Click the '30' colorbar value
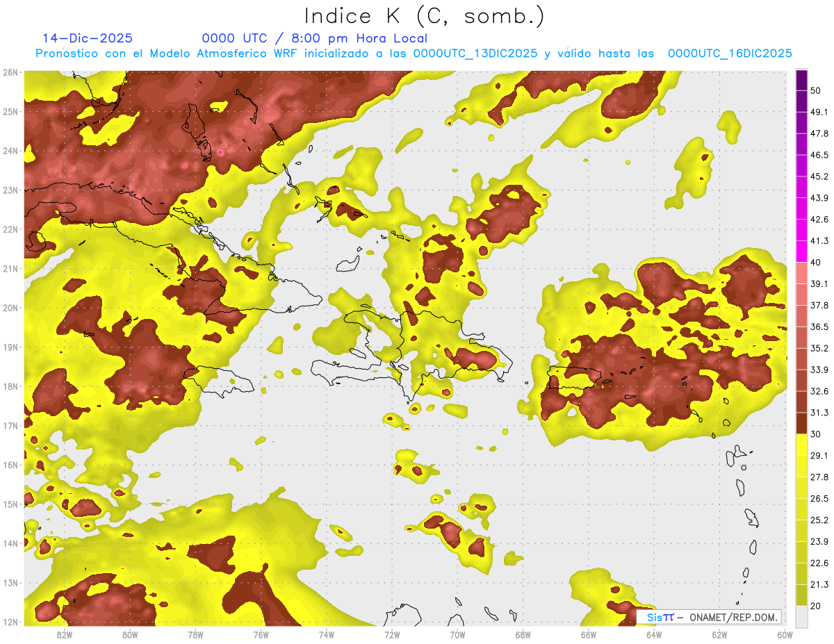The width and height of the screenshot is (834, 644). click(817, 435)
